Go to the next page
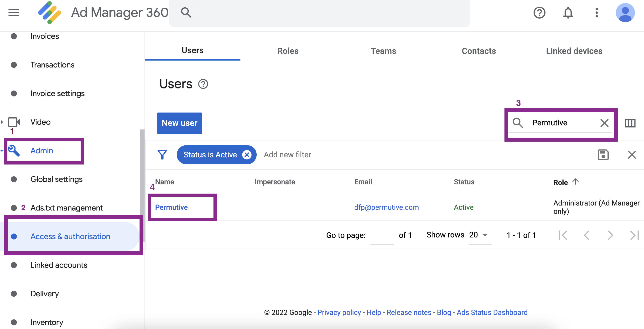The width and height of the screenshot is (644, 329). 610,235
